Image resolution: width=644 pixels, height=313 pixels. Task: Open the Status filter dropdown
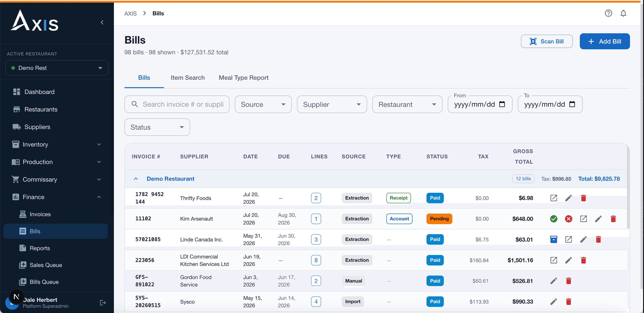pos(157,127)
